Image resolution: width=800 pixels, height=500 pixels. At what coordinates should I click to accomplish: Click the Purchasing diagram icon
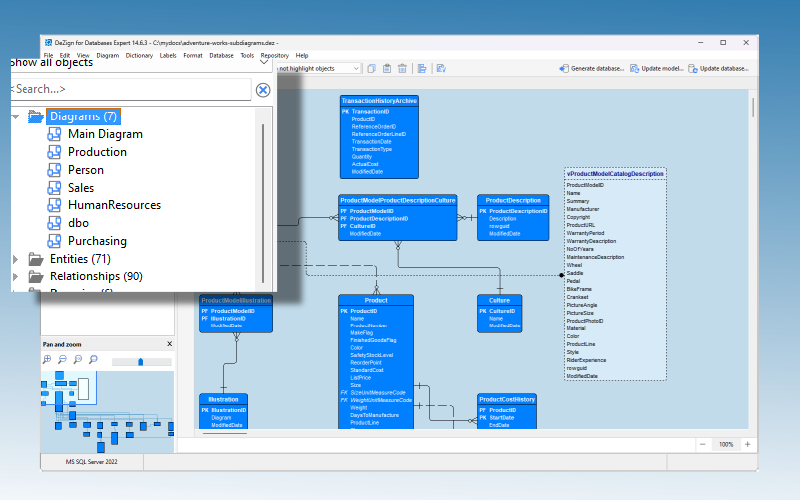[54, 241]
